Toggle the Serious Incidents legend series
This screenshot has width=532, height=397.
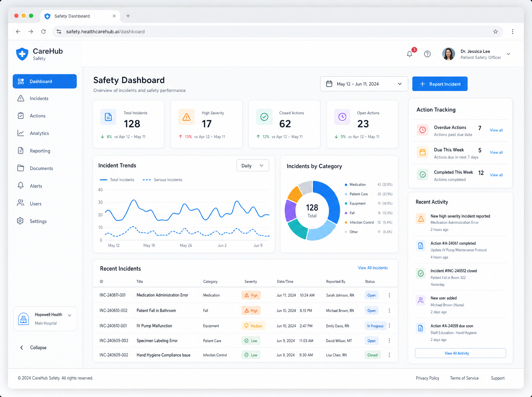(163, 180)
